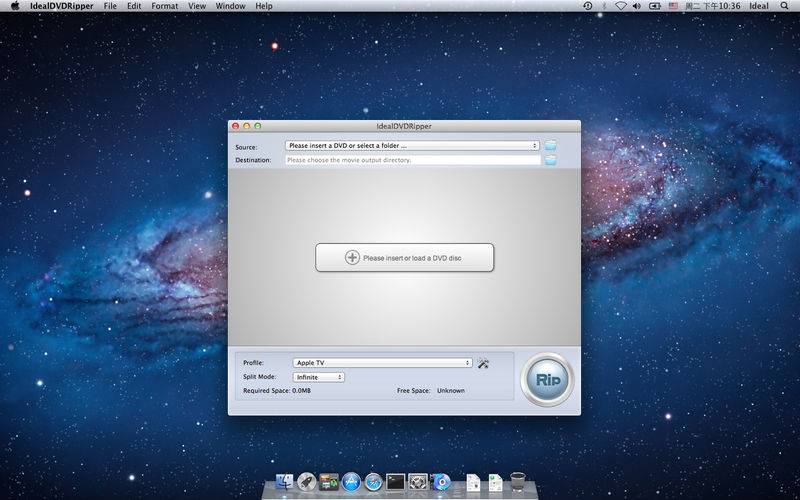The height and width of the screenshot is (500, 800).
Task: Click the volume speaker icon
Action: tap(637, 6)
